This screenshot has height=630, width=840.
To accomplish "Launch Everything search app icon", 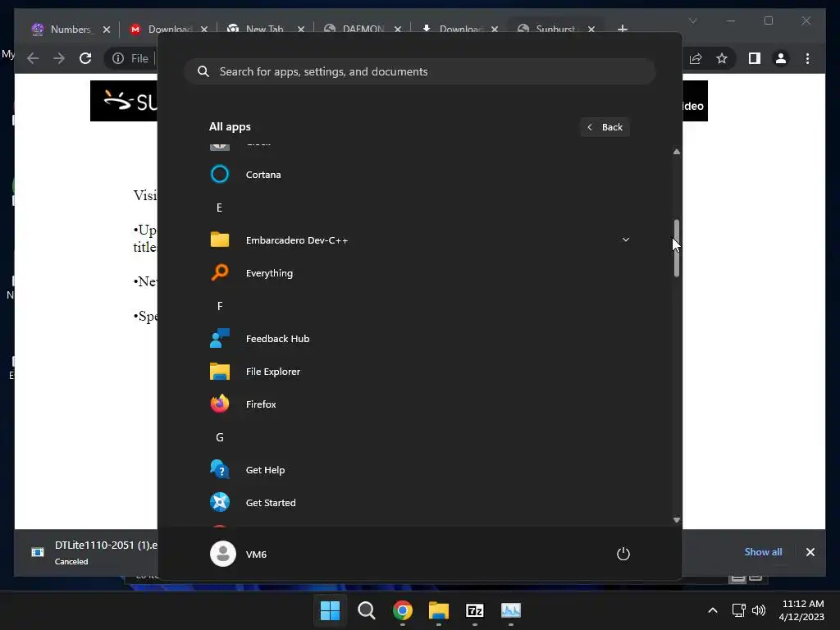I will [220, 272].
